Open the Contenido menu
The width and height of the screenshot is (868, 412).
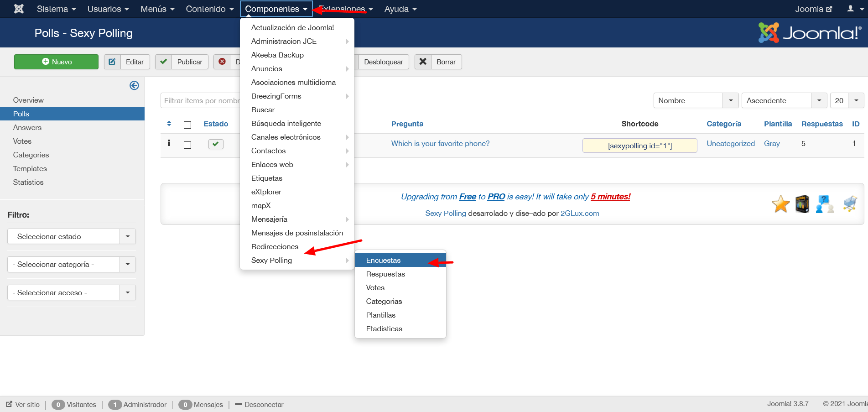210,9
